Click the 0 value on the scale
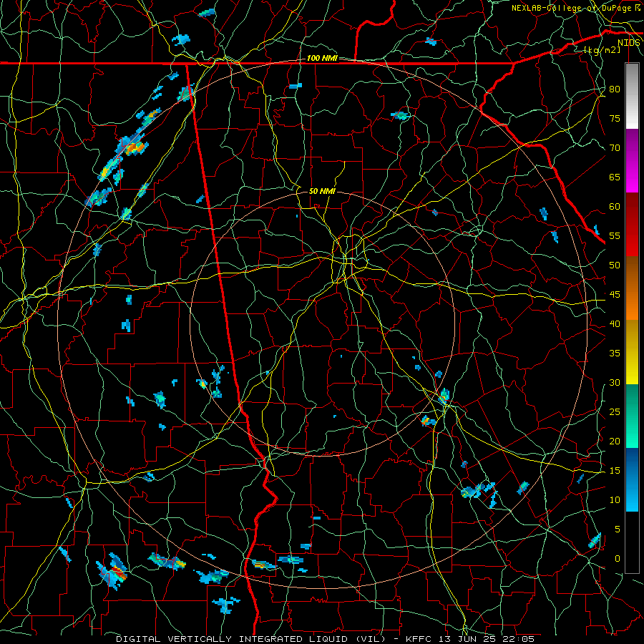 tap(618, 559)
